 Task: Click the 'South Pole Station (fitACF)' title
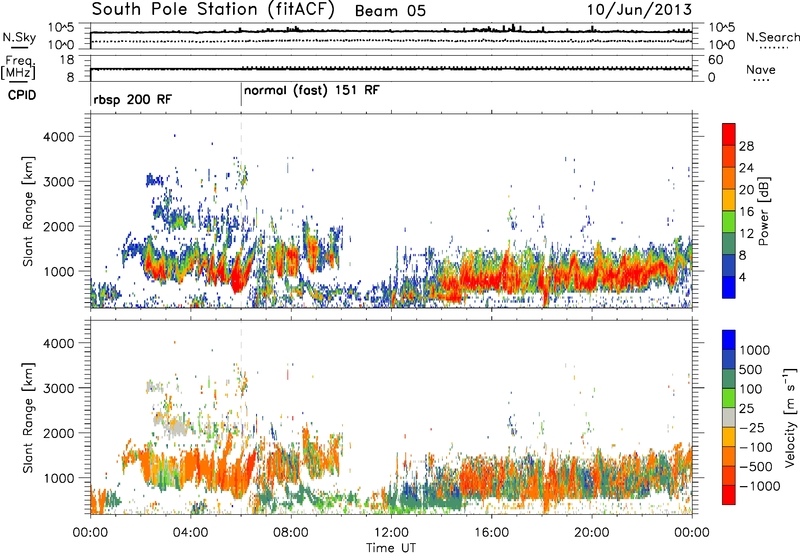pos(213,9)
